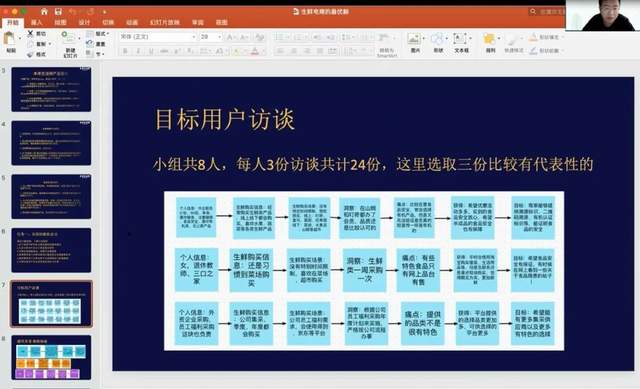The width and height of the screenshot is (640, 389).
Task: Switch to the 幻灯片放映 (Slide Show) tab
Action: pos(164,22)
